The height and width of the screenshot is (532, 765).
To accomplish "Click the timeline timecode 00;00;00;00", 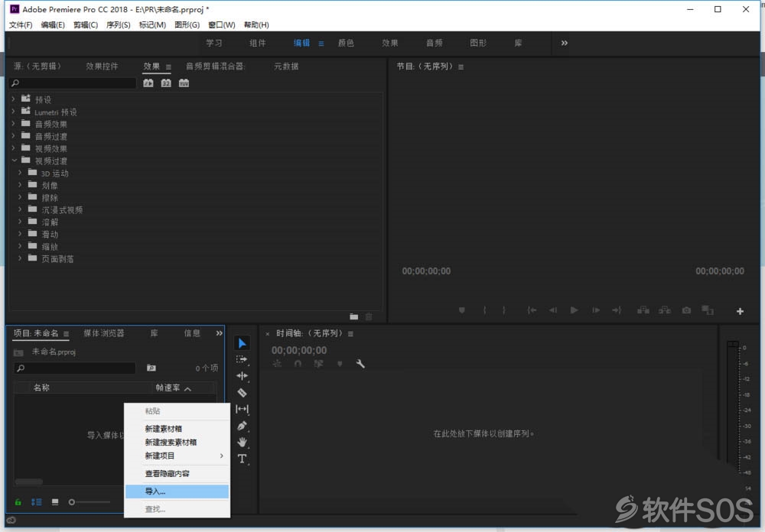I will pyautogui.click(x=299, y=350).
